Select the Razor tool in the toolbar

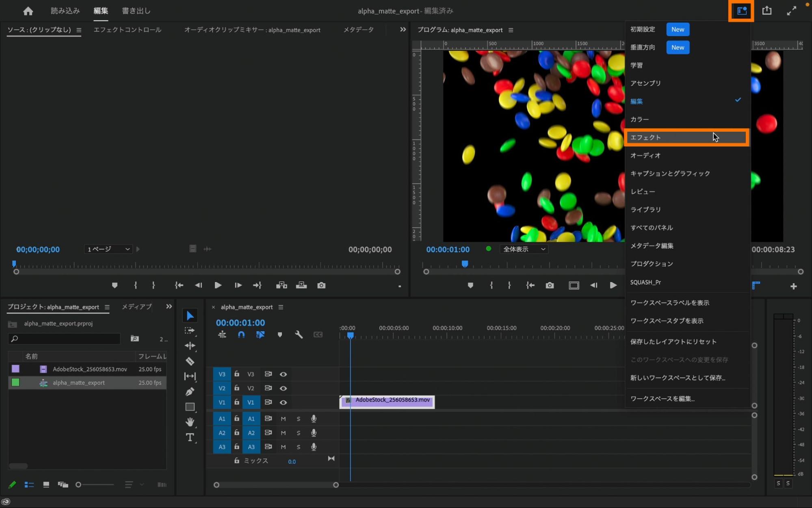tap(190, 361)
